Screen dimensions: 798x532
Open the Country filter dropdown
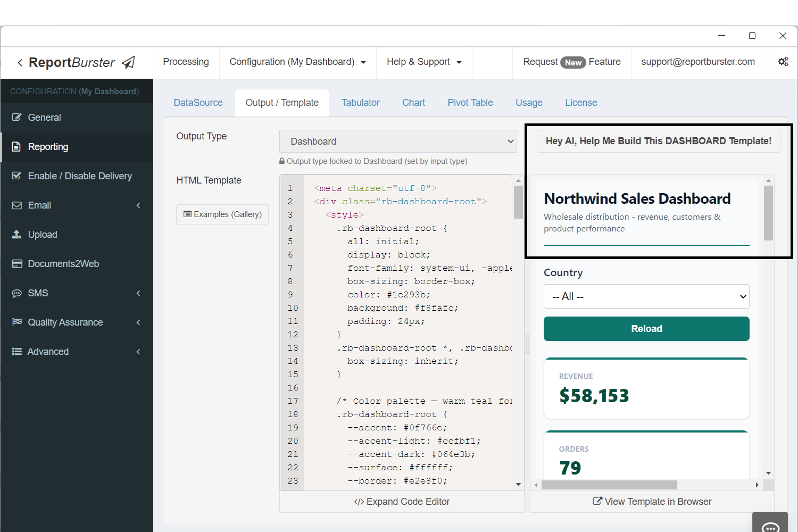click(x=646, y=296)
